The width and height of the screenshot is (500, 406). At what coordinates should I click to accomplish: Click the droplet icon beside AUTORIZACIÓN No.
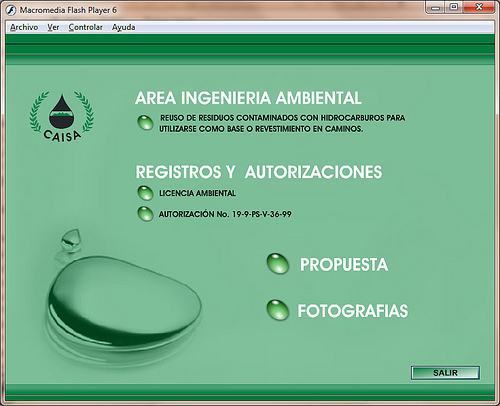[145, 214]
